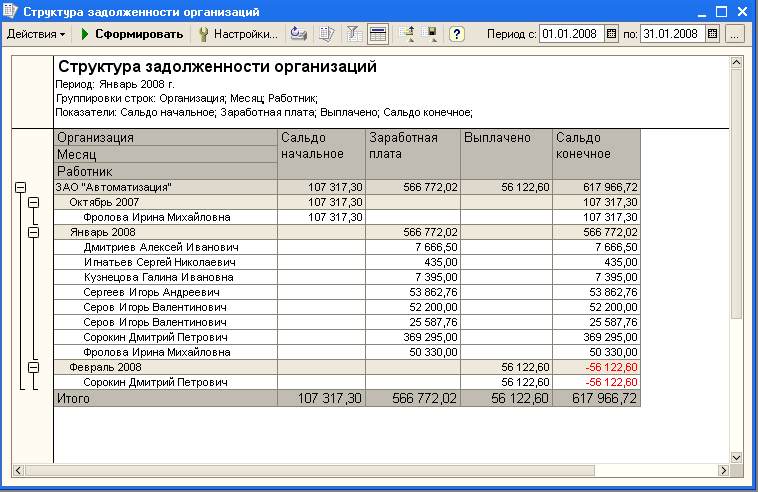Click the Сальдо начальное column header
The height and width of the screenshot is (492, 758).
[321, 154]
